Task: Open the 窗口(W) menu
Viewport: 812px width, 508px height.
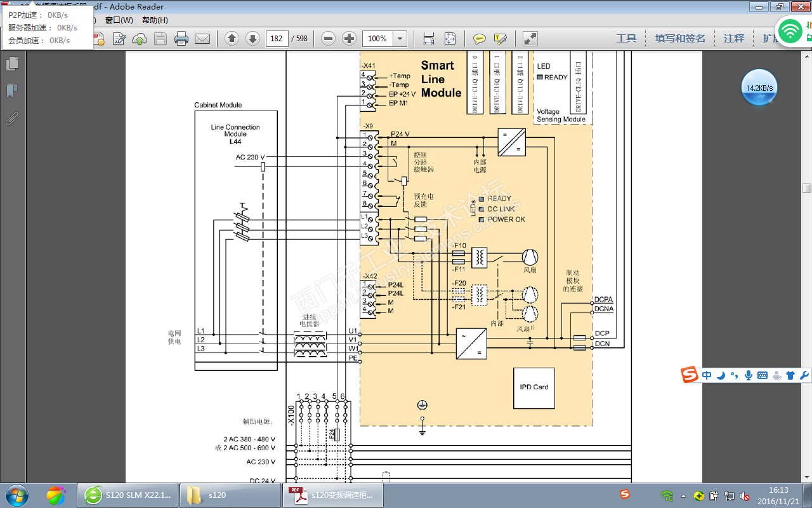Action: click(x=119, y=20)
